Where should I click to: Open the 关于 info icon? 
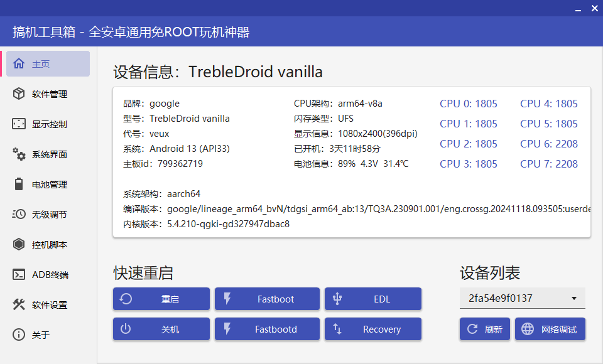(19, 335)
